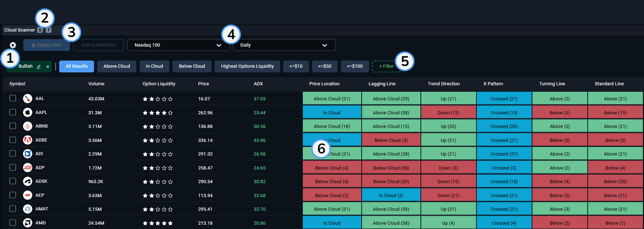Select the AMD row checkbox
The width and height of the screenshot is (644, 229).
point(13,223)
